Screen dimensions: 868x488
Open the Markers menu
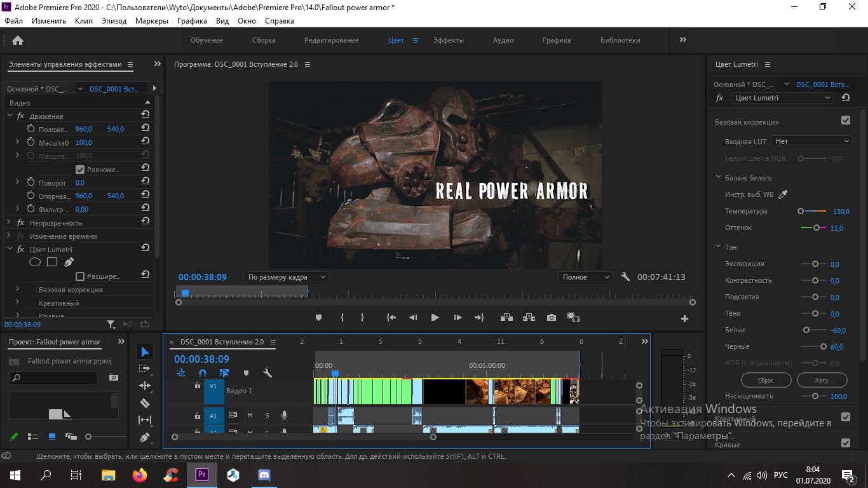coord(152,21)
